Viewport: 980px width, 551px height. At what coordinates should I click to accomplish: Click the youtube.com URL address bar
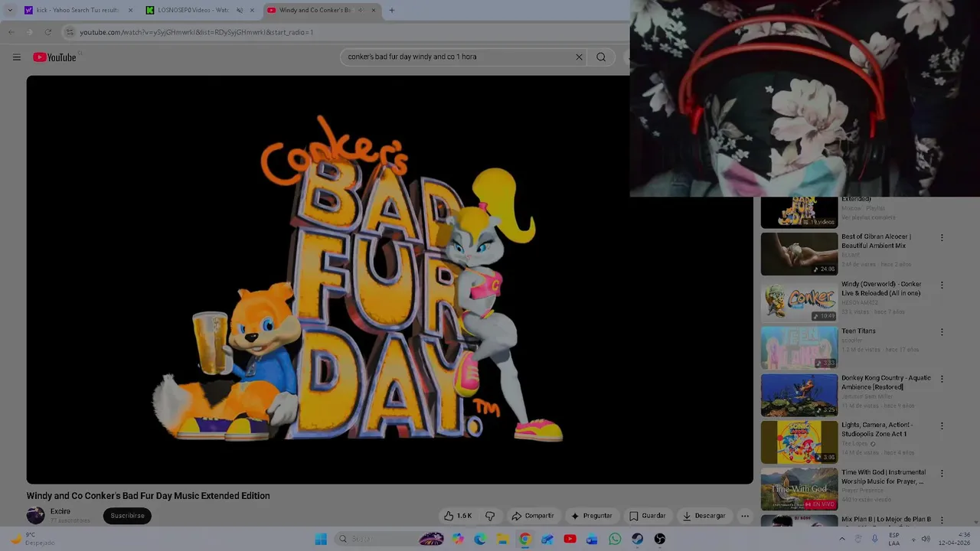[x=345, y=32]
